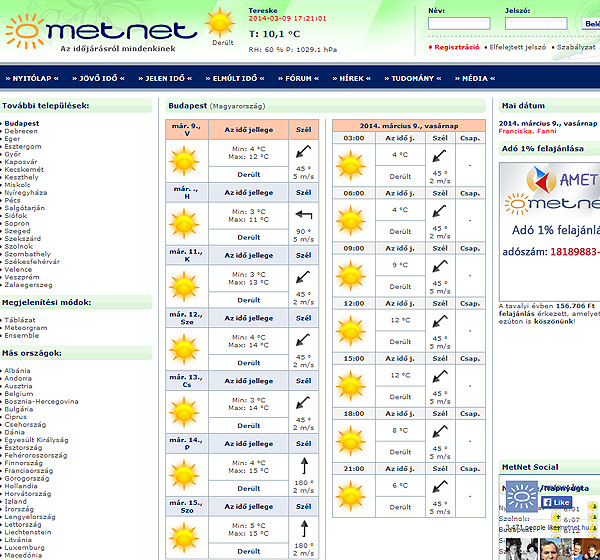Image resolution: width=600 pixels, height=560 pixels.
Task: Click the sun icon for már. 13., Cs
Action: [x=184, y=412]
